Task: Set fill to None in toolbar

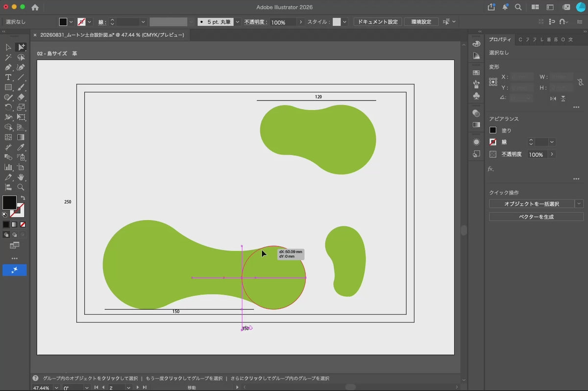Action: click(23, 224)
